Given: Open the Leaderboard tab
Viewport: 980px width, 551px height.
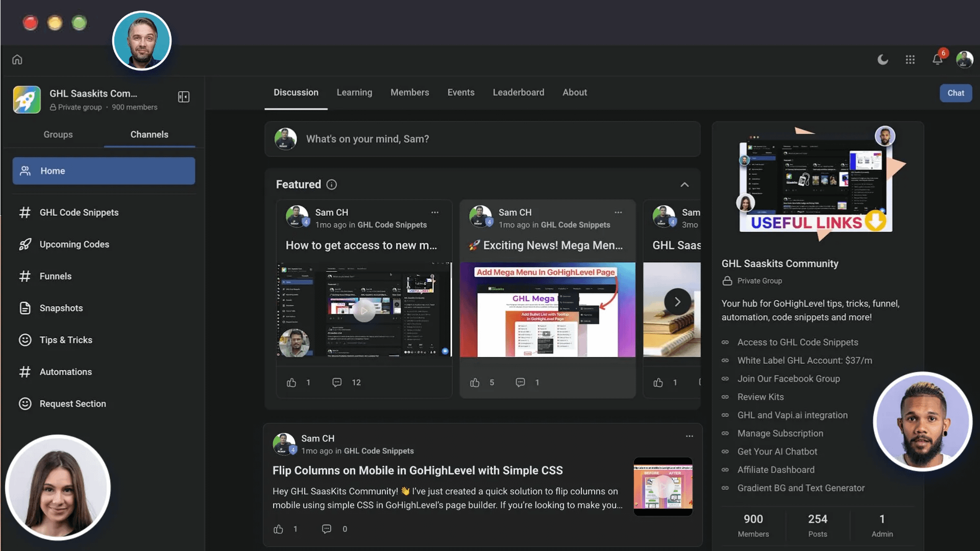Looking at the screenshot, I should (519, 93).
